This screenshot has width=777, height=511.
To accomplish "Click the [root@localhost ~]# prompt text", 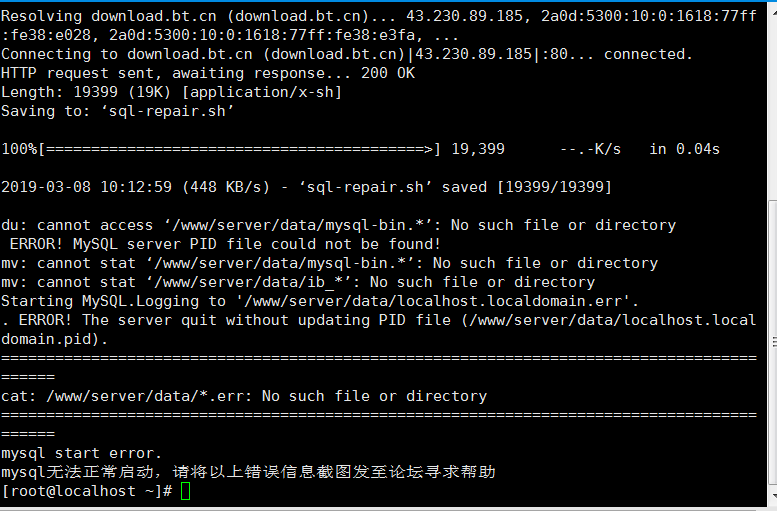I will (87, 491).
